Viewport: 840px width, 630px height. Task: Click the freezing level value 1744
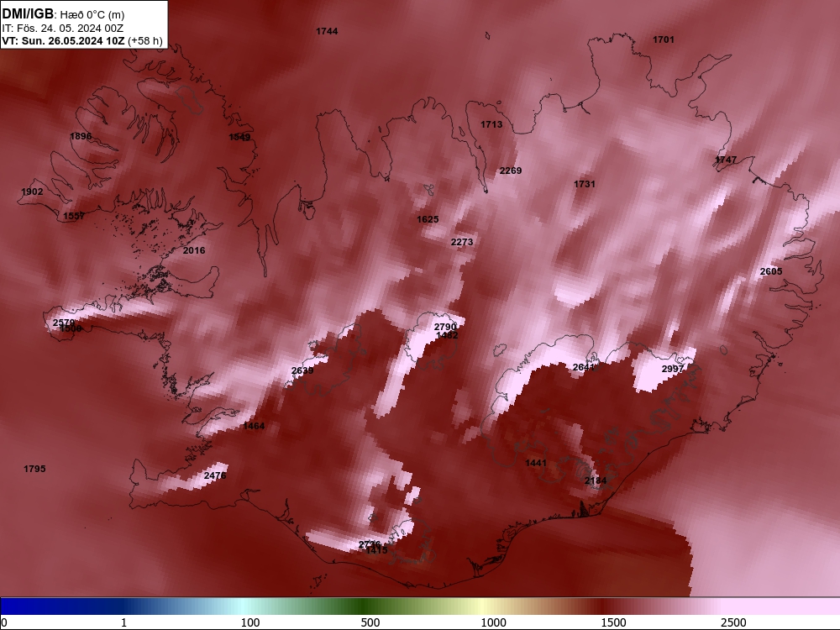327,32
